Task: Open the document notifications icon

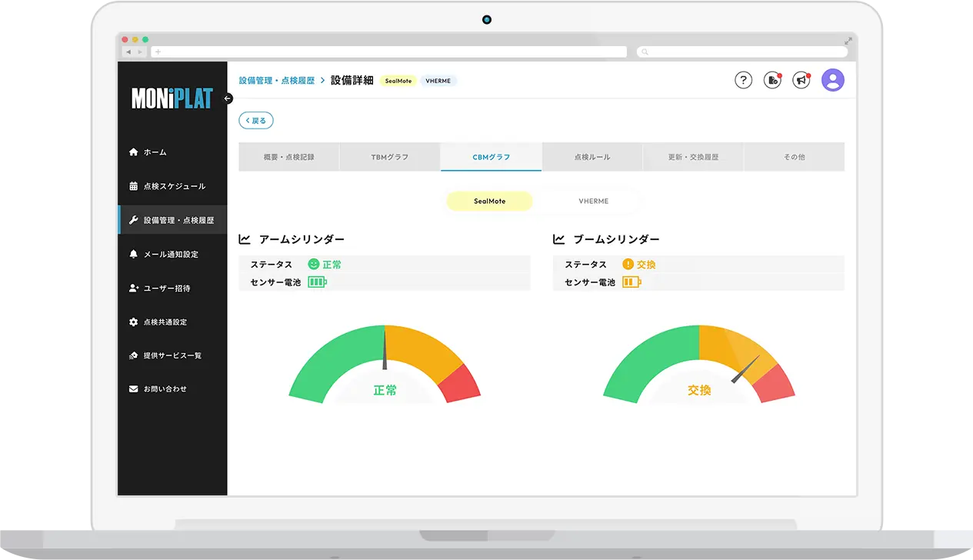Action: [x=772, y=80]
